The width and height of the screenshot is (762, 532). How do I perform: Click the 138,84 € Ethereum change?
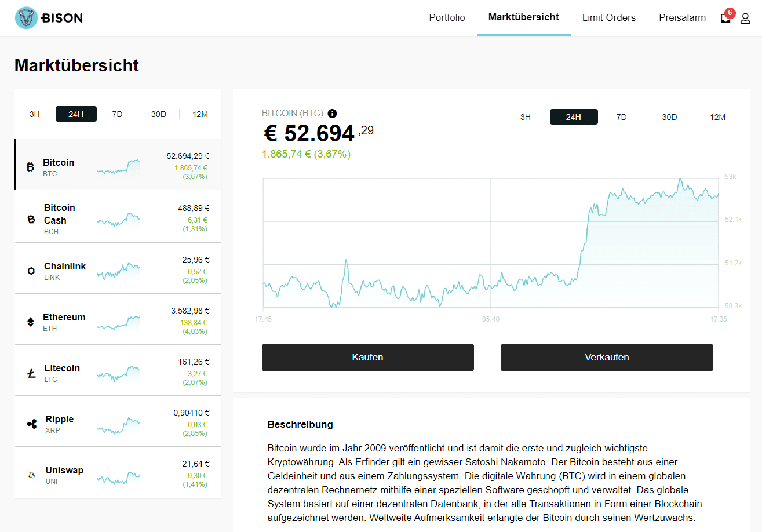194,323
